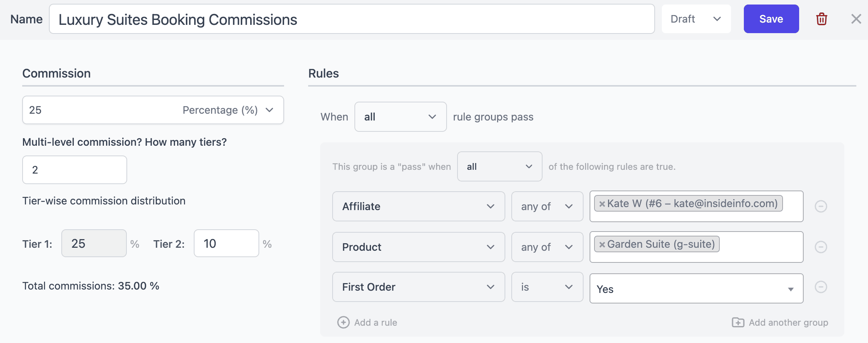Click the Add a rule plus icon
This screenshot has height=343, width=868.
coord(343,322)
